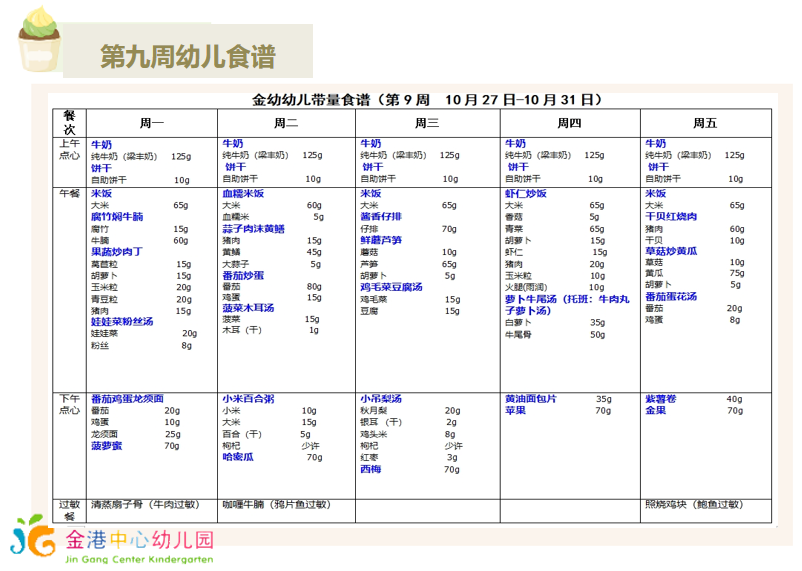Click the ingredient 白萝卜
This screenshot has width=802, height=571.
coord(518,322)
